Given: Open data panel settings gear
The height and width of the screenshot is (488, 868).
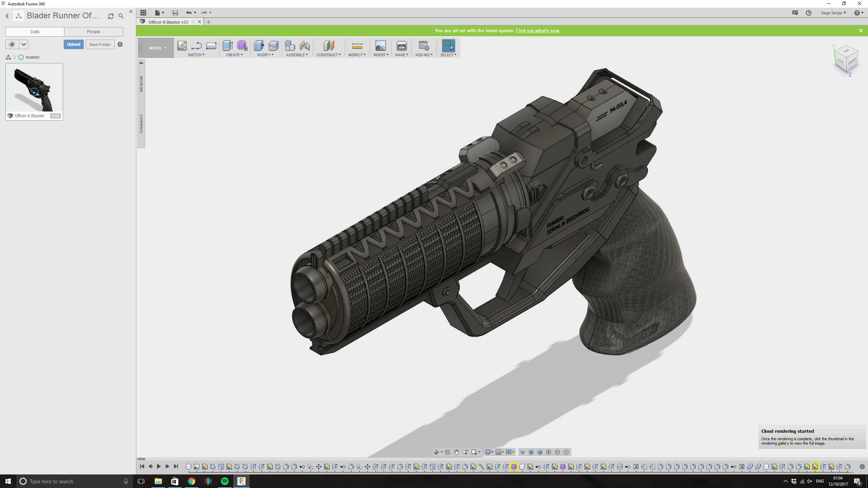Looking at the screenshot, I should [120, 44].
